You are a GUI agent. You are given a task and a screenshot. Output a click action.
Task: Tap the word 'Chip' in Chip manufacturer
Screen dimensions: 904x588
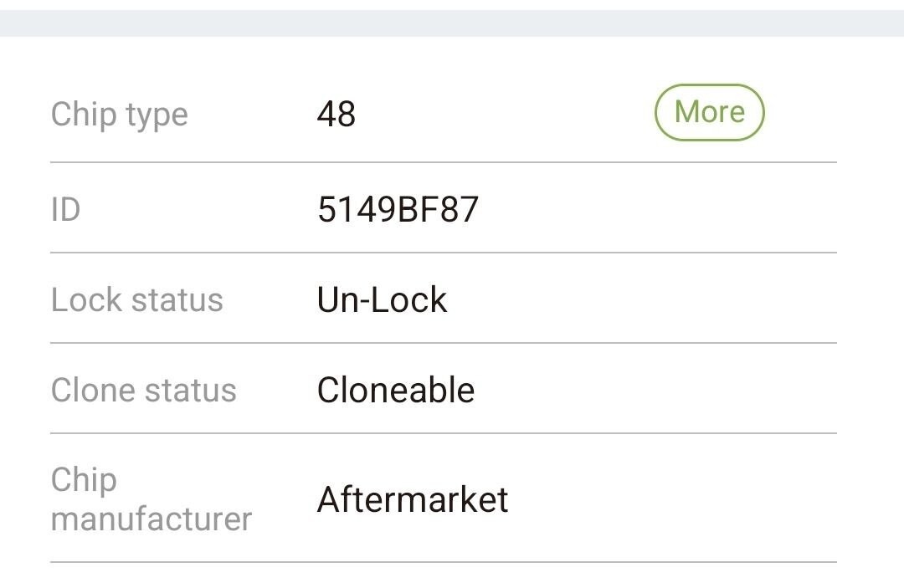(x=84, y=480)
